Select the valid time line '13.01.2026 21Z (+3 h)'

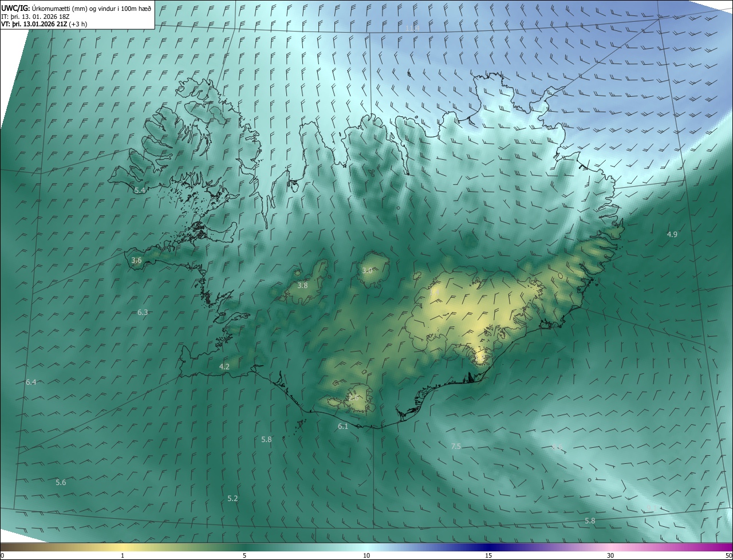click(x=56, y=24)
